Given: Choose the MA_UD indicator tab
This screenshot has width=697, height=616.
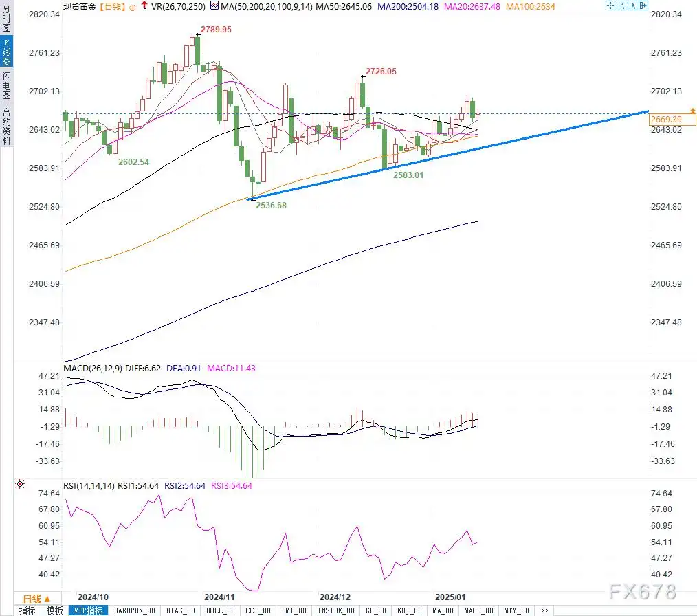Looking at the screenshot, I should 443,610.
